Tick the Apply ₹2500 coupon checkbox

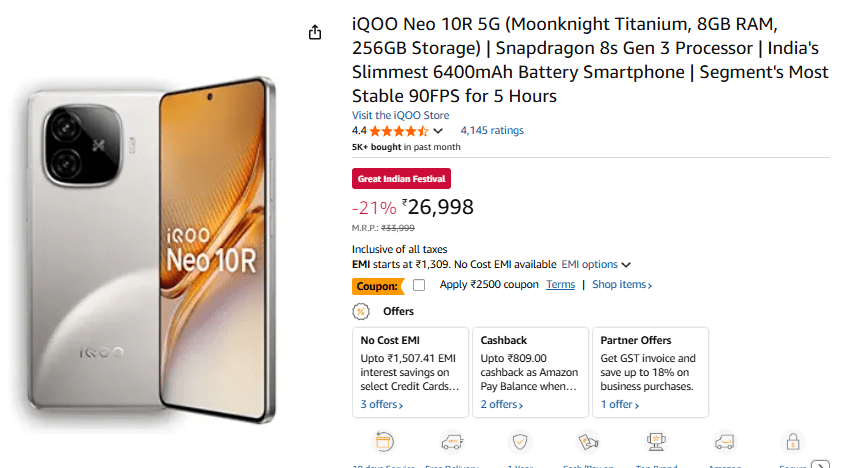click(x=419, y=285)
